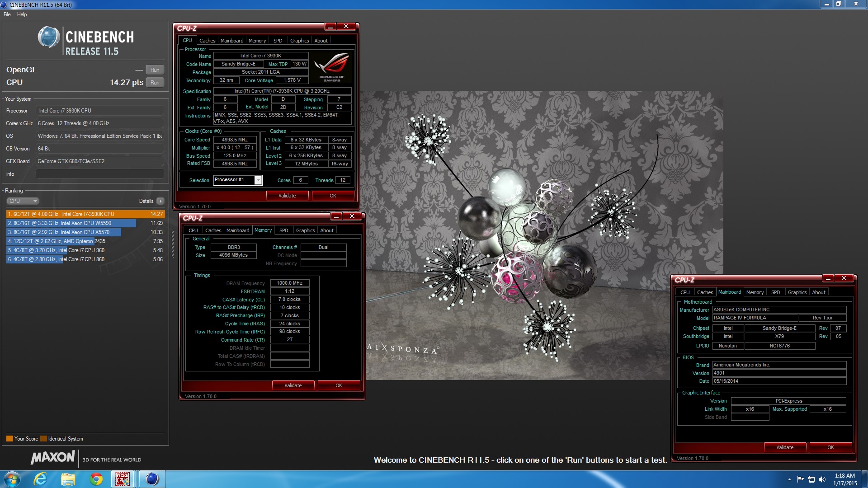The width and height of the screenshot is (868, 488).
Task: Open Graphics tab in right CPU-Z window
Action: coord(797,292)
